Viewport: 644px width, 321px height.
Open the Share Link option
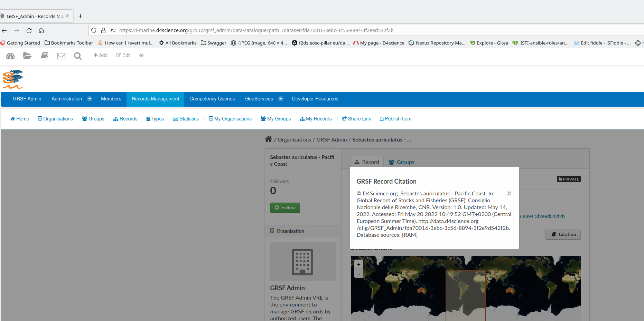tap(356, 119)
